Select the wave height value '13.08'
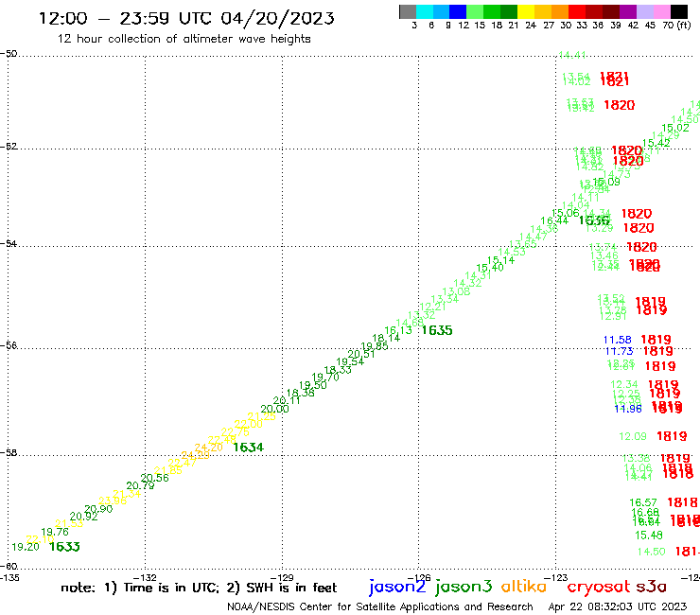Image resolution: width=700 pixels, height=615 pixels. click(456, 291)
